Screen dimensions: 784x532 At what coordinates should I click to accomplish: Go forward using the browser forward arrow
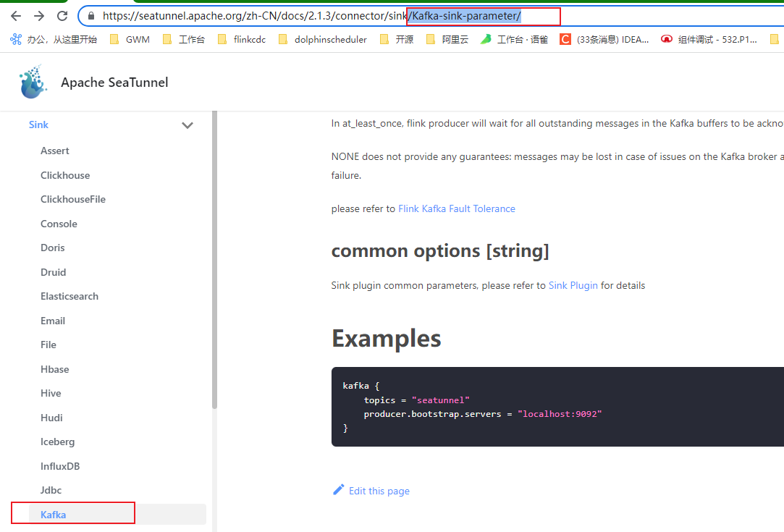39,16
